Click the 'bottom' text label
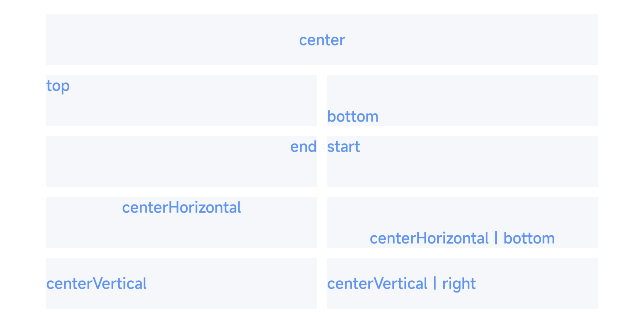This screenshot has width=644, height=327. (x=353, y=117)
